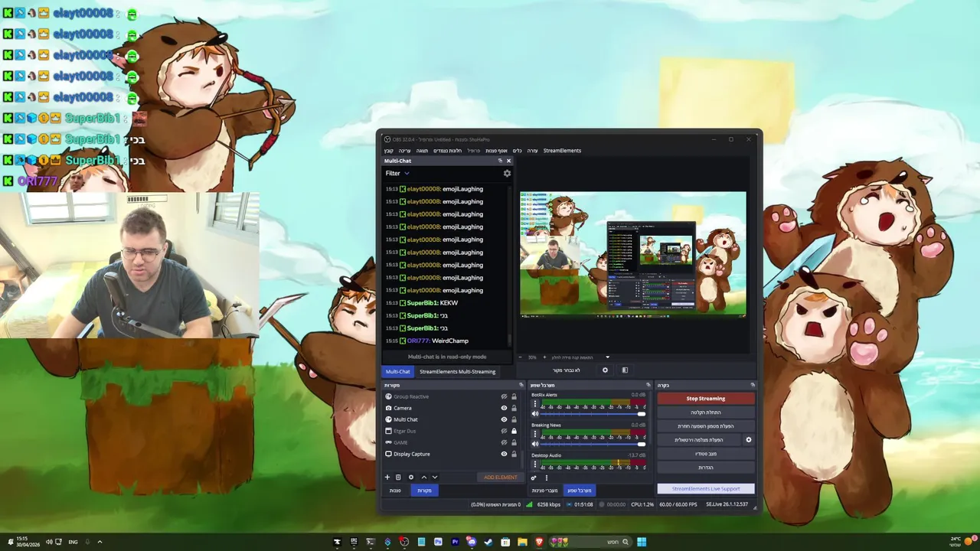Click the Stop Streaming button
The image size is (980, 551).
pos(706,398)
